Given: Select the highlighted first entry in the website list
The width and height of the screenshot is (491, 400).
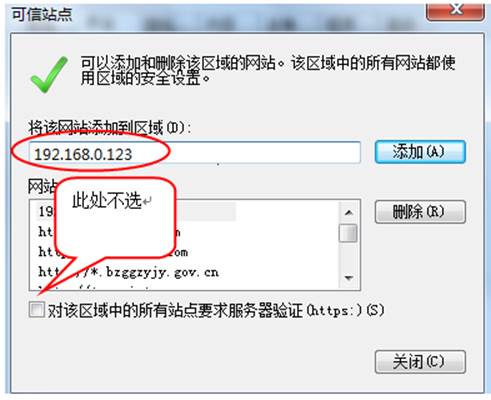Looking at the screenshot, I should pos(136,211).
